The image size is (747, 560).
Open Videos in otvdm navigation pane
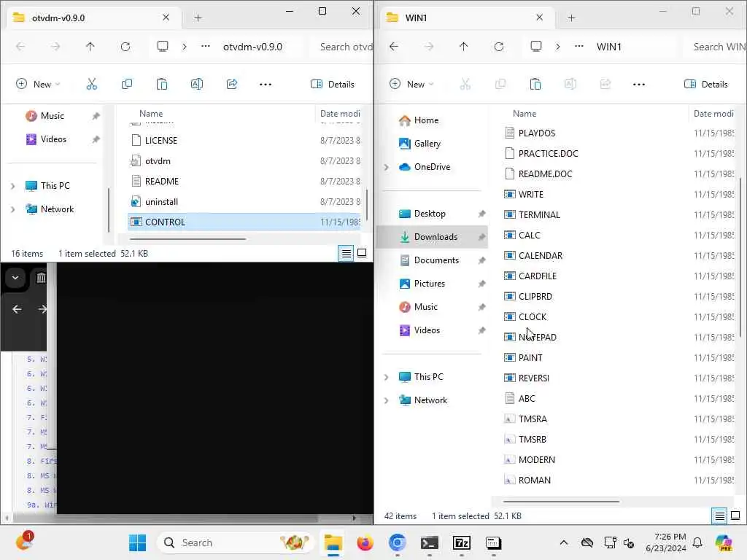point(53,139)
